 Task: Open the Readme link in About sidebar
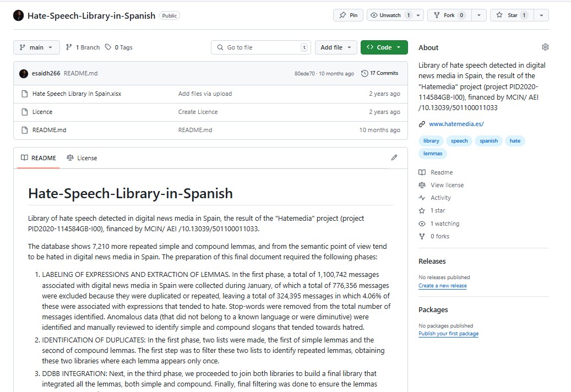(442, 172)
